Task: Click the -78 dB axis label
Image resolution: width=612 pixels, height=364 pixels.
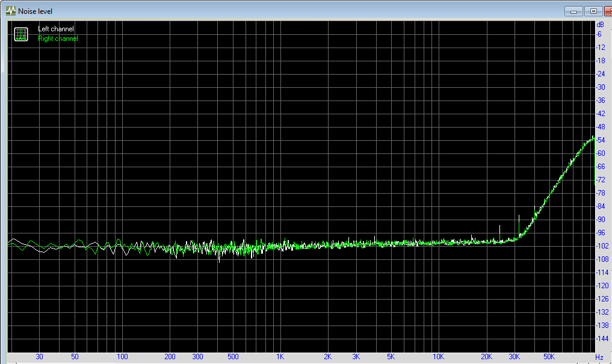Action: click(601, 193)
